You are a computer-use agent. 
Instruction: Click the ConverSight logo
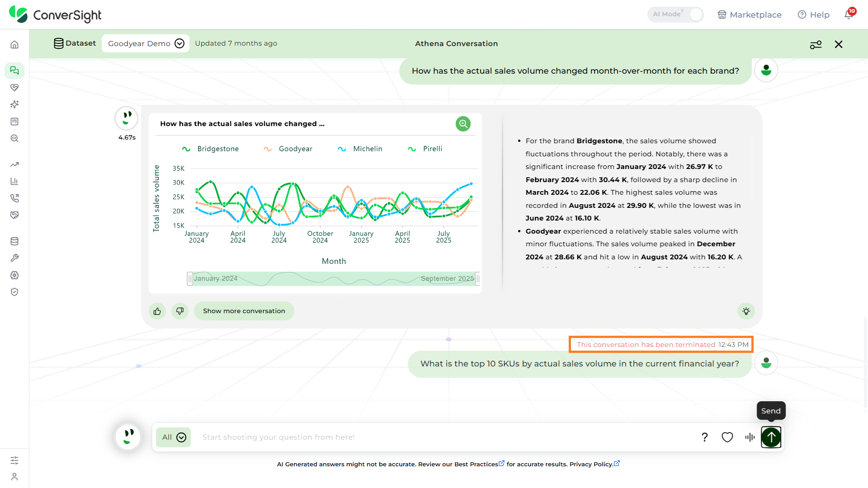55,14
